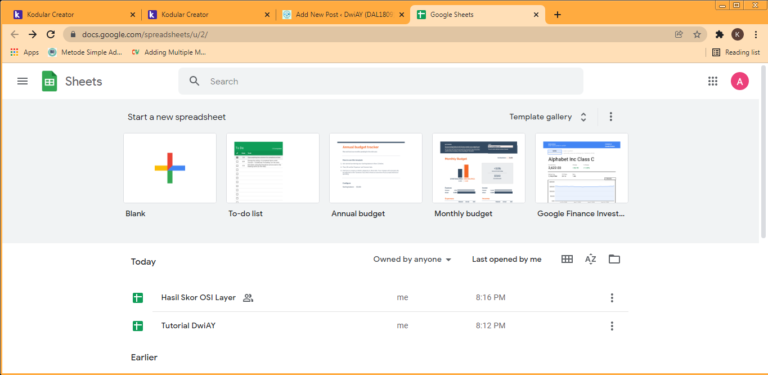
Task: Choose the To-do list template
Action: (273, 168)
